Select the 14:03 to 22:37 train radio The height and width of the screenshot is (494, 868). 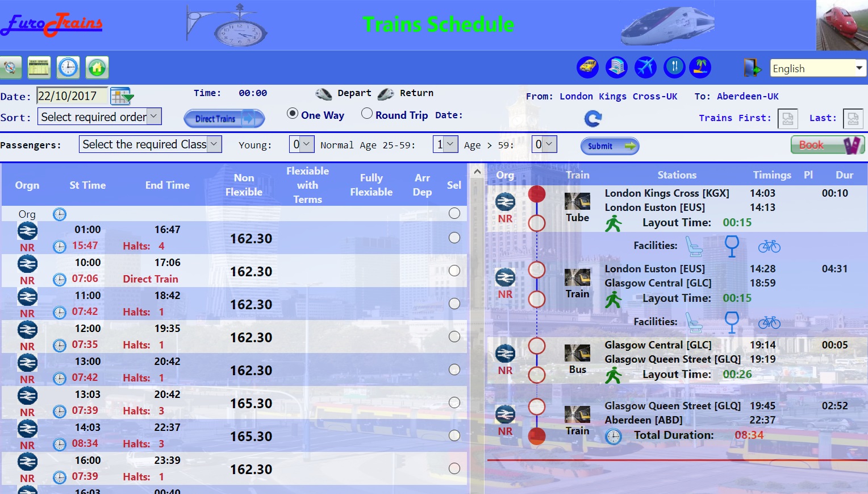coord(454,435)
